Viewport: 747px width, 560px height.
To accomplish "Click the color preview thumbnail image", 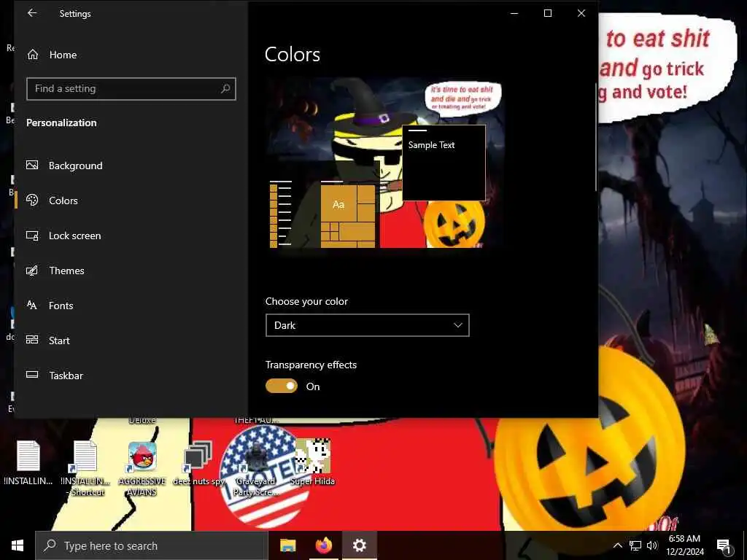I will [384, 163].
